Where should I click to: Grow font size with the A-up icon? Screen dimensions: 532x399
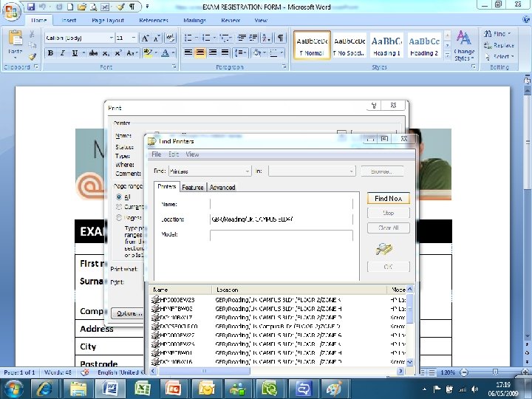[x=145, y=38]
